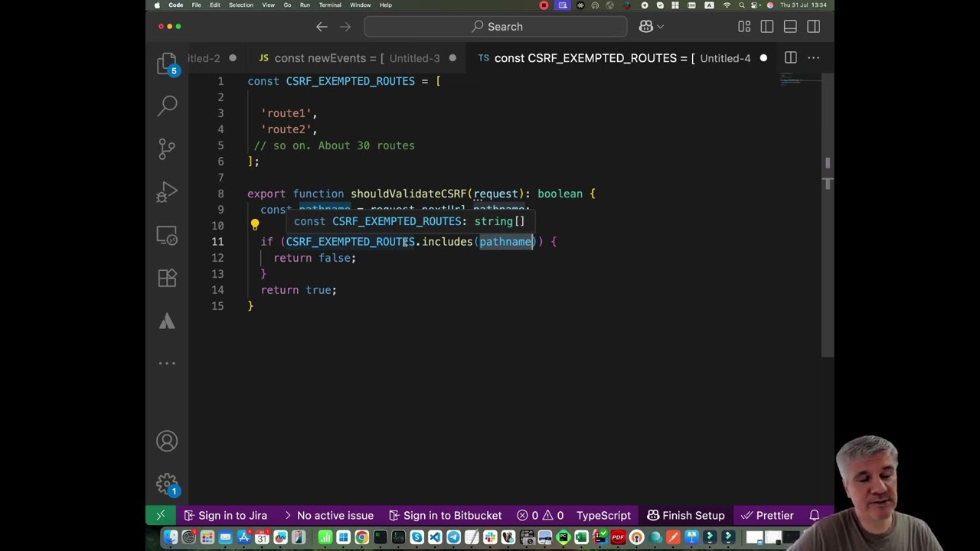Close the unsaved Untitled-2 tab

[x=233, y=58]
